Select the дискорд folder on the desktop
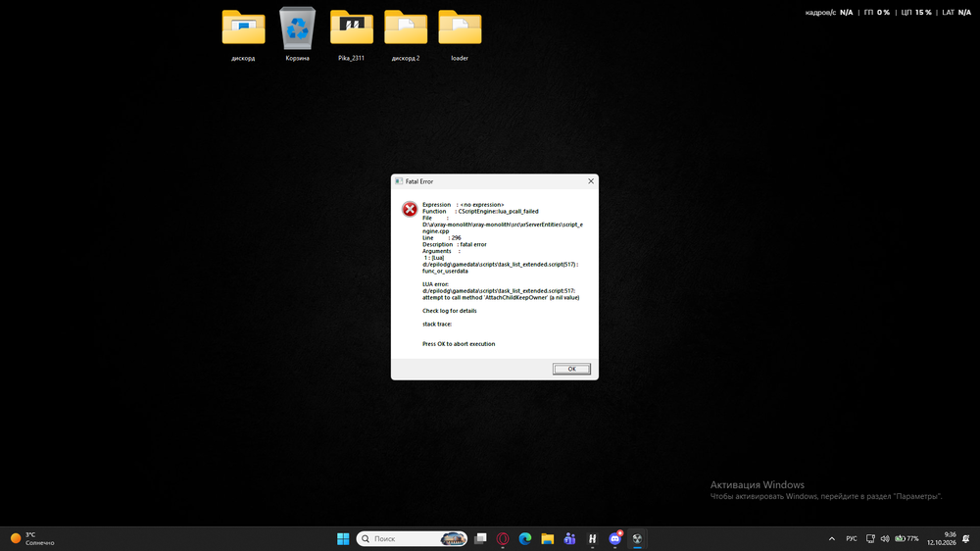Screen dimensions: 980x551 pos(243,35)
